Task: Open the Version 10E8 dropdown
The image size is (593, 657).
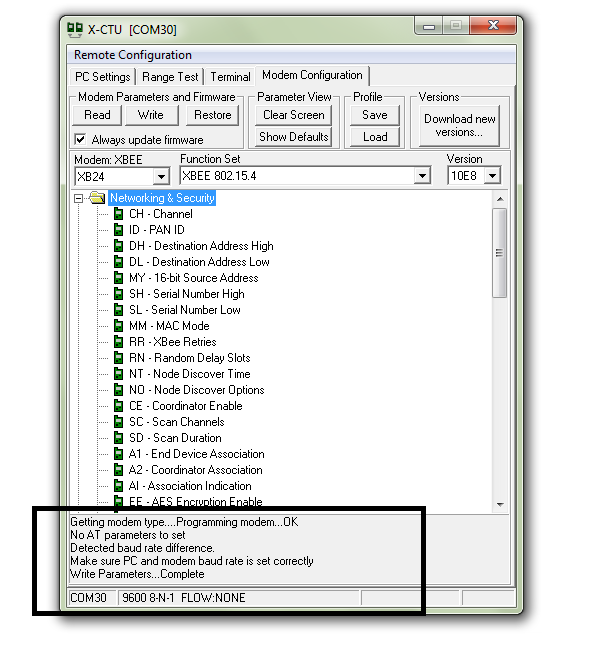Action: [493, 176]
